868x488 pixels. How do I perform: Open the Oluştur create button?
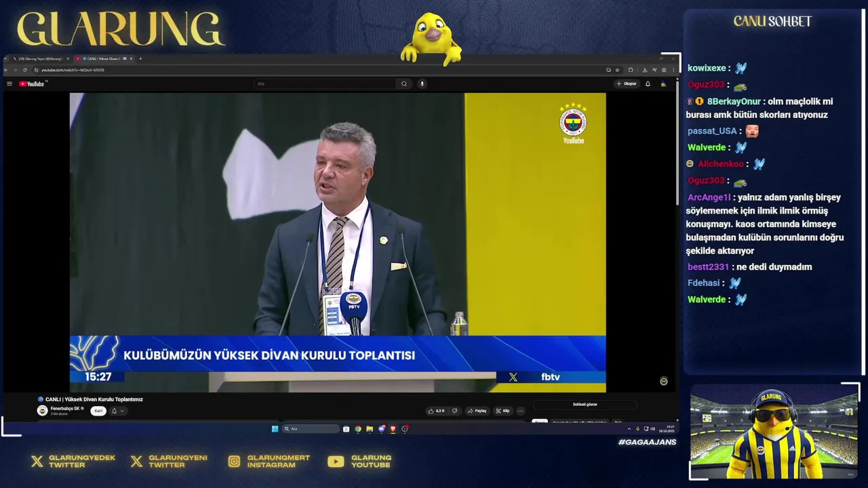point(627,84)
